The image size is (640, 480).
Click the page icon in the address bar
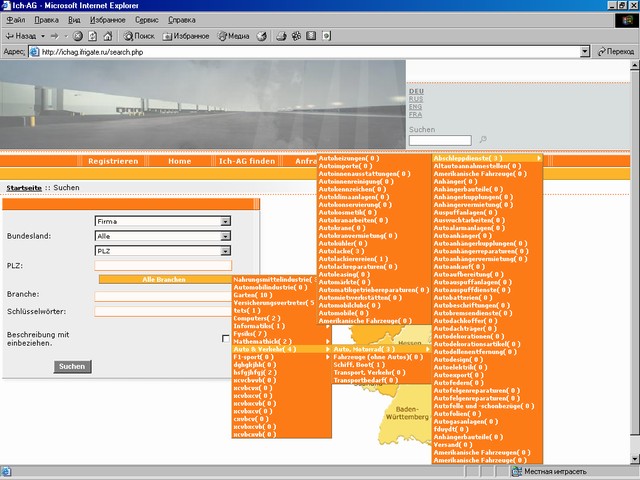[x=35, y=52]
